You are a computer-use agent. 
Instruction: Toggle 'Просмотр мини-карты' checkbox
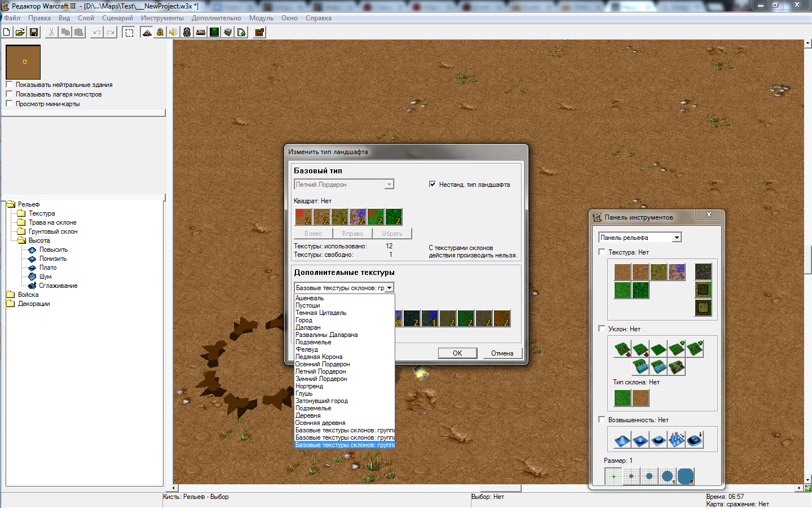[9, 104]
